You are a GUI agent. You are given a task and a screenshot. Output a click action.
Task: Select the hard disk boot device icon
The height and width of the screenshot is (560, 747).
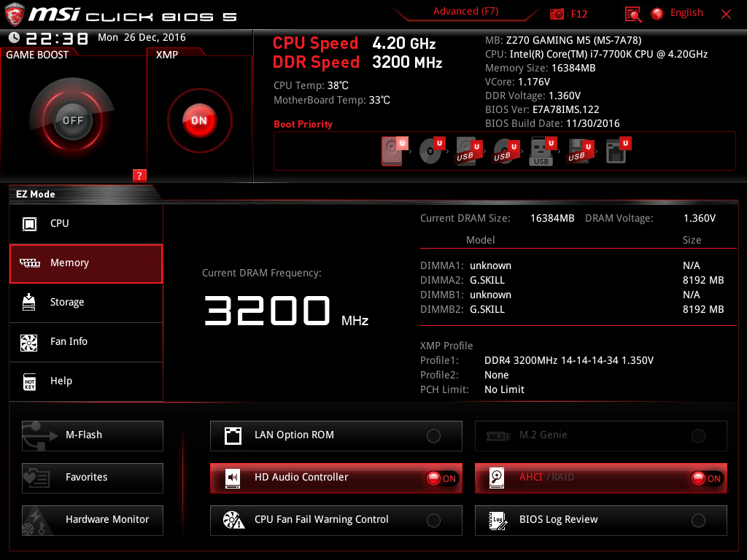[x=395, y=151]
